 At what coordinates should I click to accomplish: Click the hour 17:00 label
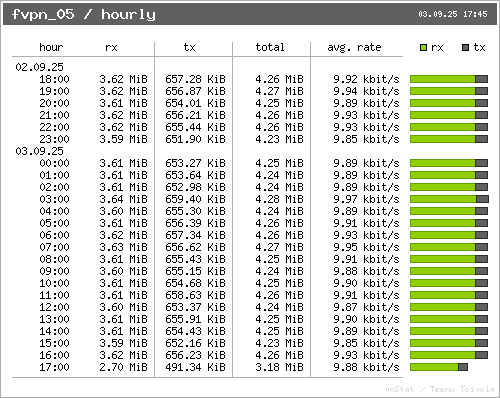coord(54,367)
